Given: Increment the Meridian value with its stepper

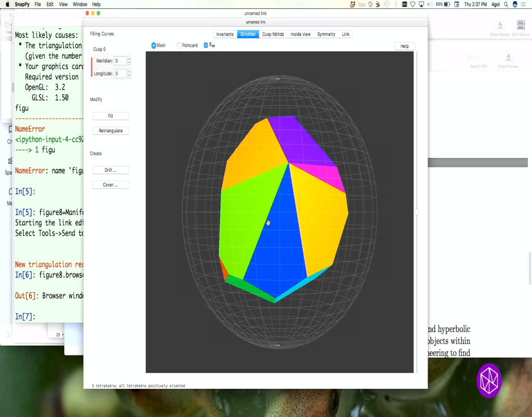Looking at the screenshot, I should point(129,58).
